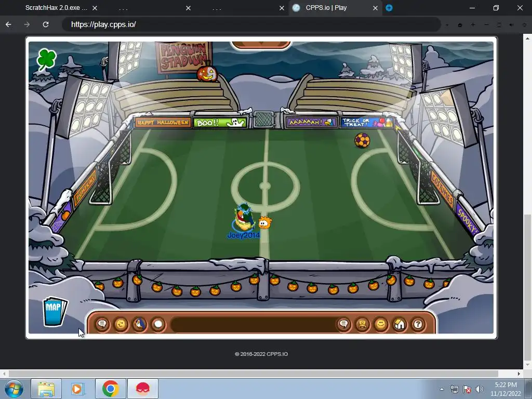The width and height of the screenshot is (532, 399).
Task: Click the green clover moderator badge
Action: (47, 59)
